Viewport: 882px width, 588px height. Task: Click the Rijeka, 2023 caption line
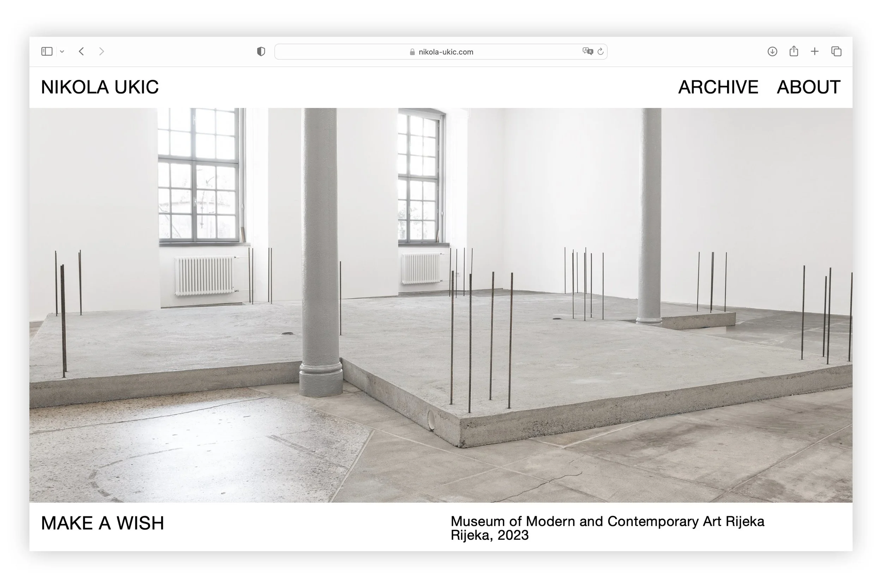[489, 535]
